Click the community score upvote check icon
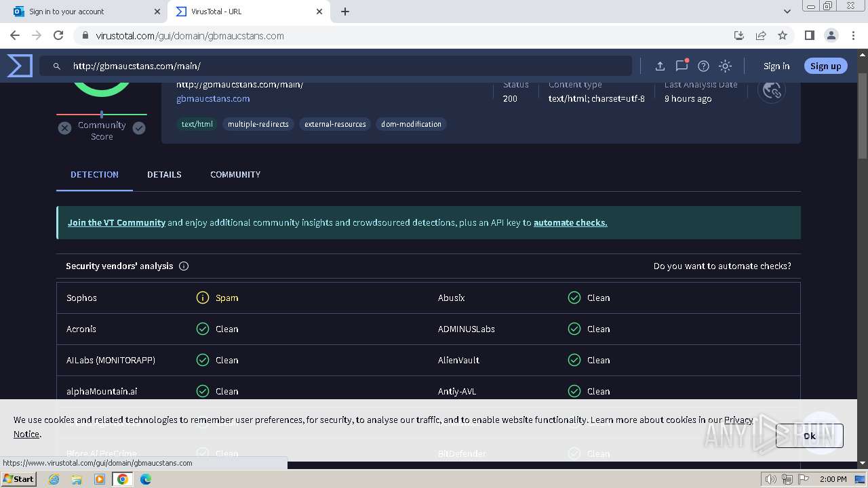The image size is (868, 488). coord(139,128)
